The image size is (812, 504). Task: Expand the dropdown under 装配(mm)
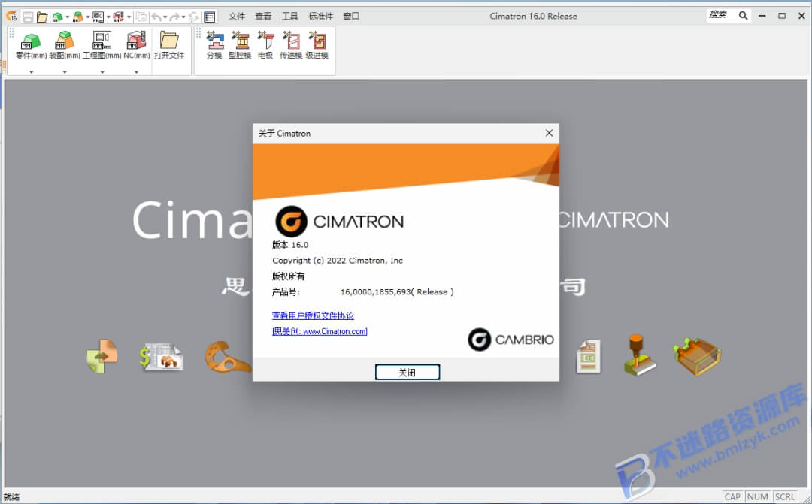pyautogui.click(x=65, y=72)
